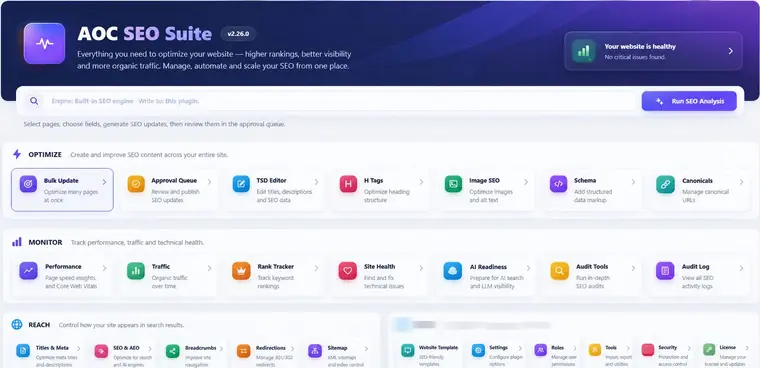Click the Website Template monitor icon
The width and height of the screenshot is (760, 368).
[x=408, y=350]
